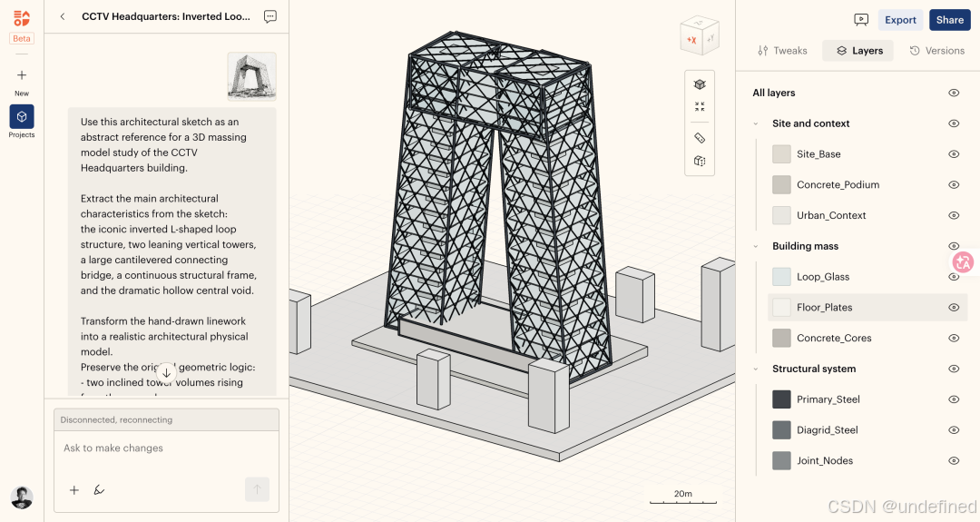Toggle visibility of All layers
The image size is (980, 522).
954,94
